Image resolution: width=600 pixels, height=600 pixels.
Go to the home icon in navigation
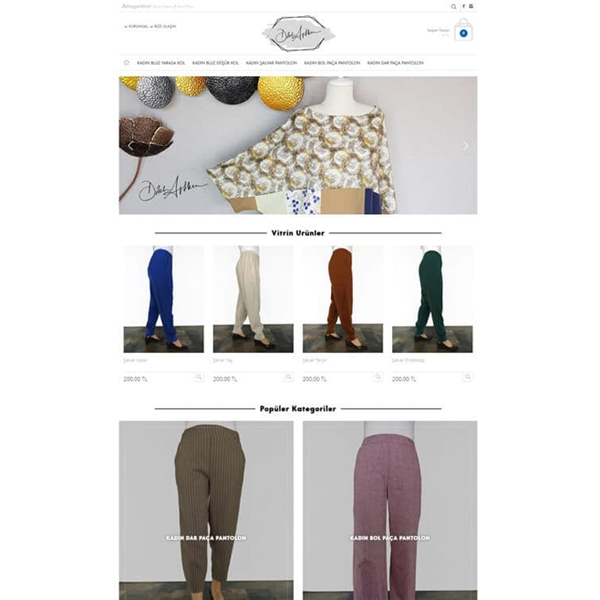(x=127, y=62)
